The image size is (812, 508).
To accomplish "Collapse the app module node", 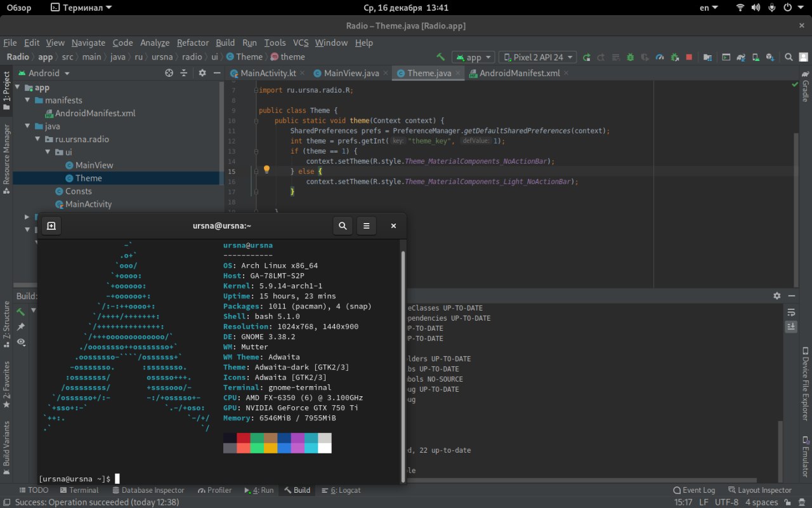I will click(x=18, y=88).
